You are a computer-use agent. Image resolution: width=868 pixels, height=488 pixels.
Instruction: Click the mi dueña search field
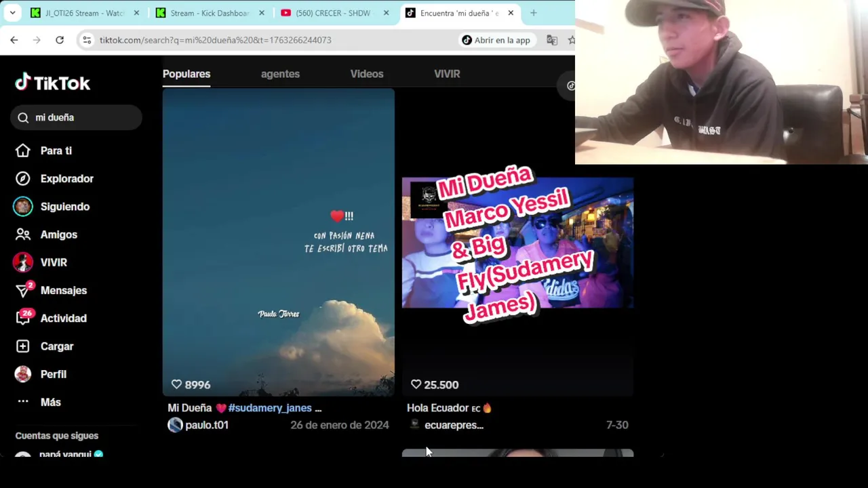coord(76,118)
